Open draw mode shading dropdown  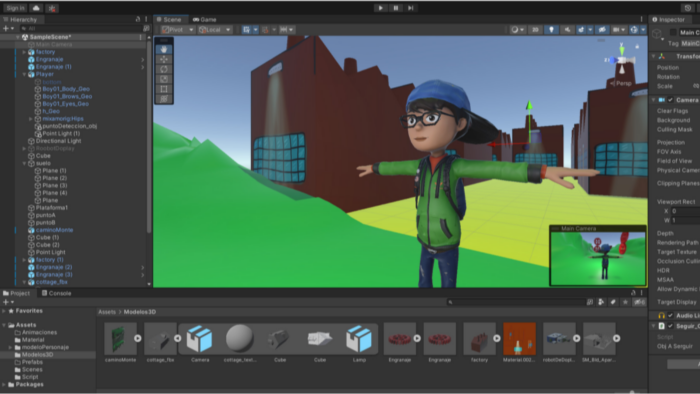tap(517, 30)
